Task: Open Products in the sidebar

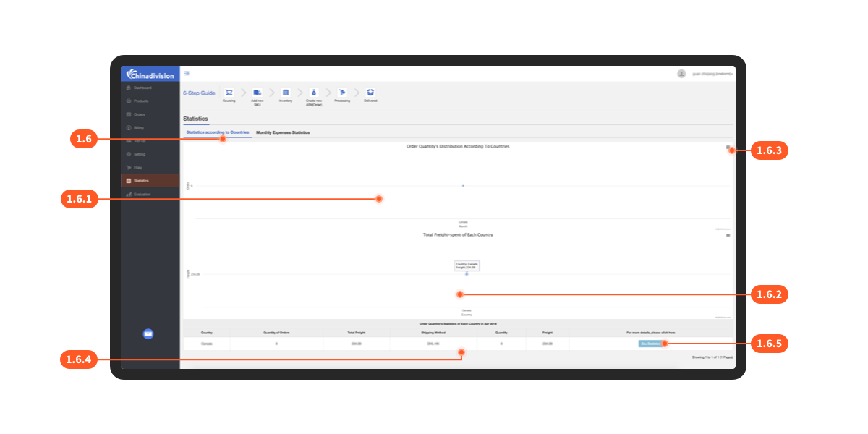Action: click(150, 101)
